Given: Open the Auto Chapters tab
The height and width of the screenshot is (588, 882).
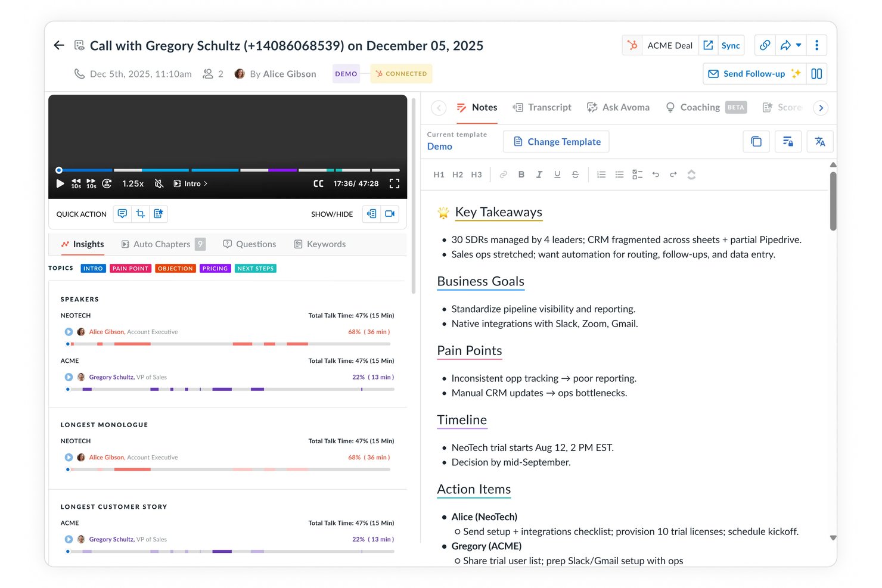Looking at the screenshot, I should (163, 244).
